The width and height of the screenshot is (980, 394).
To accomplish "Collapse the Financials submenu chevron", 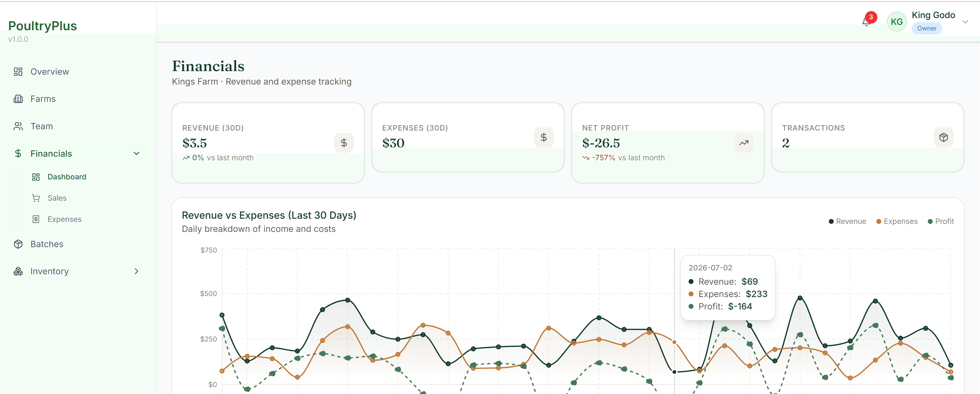I will tap(136, 153).
